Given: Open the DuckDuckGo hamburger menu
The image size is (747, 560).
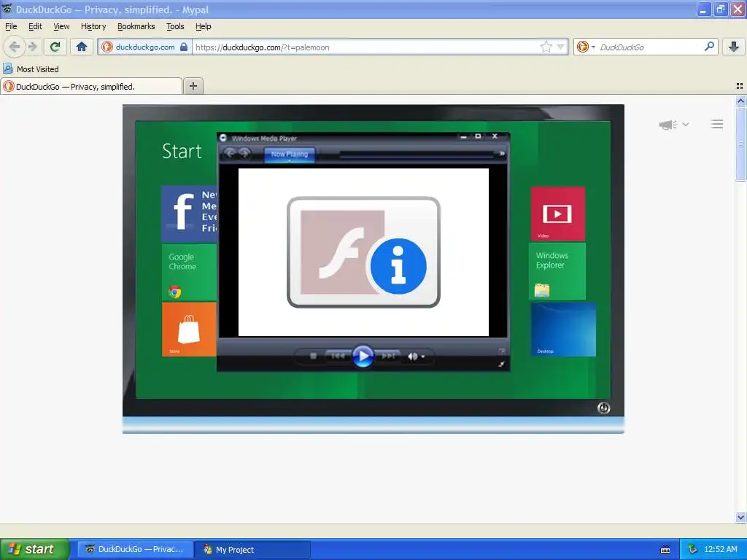Looking at the screenshot, I should coord(716,124).
